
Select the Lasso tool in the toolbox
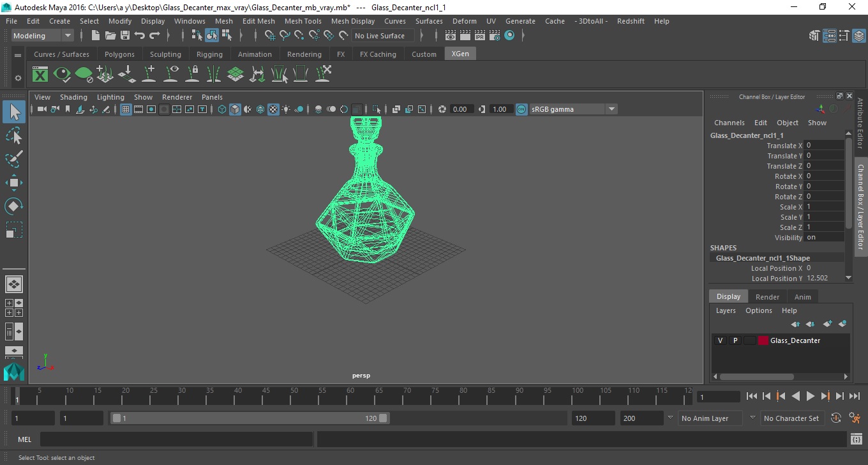(14, 135)
